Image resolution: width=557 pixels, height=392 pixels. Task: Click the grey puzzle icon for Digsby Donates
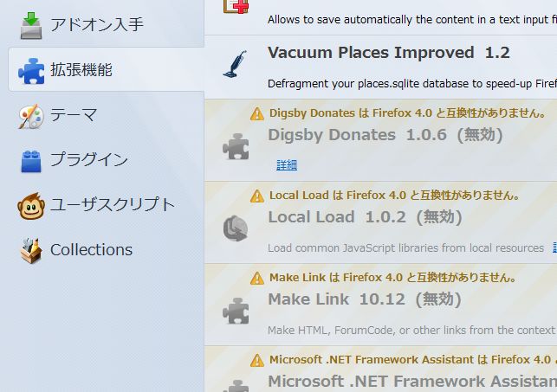click(236, 146)
